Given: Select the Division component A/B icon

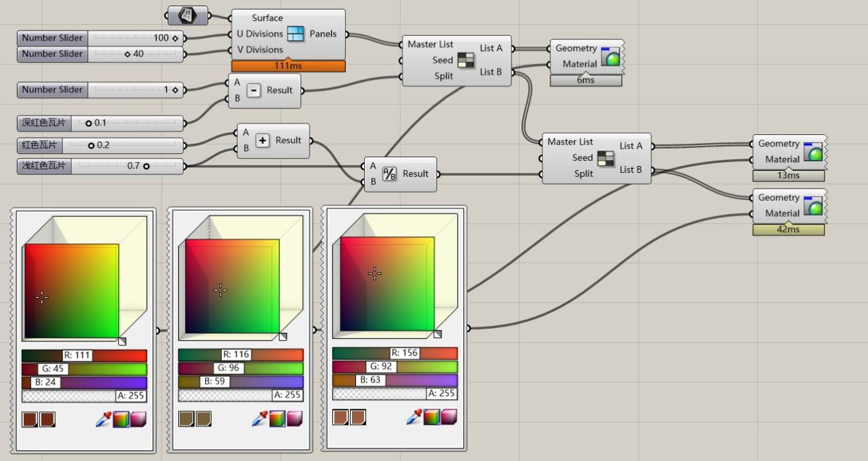Looking at the screenshot, I should [389, 174].
